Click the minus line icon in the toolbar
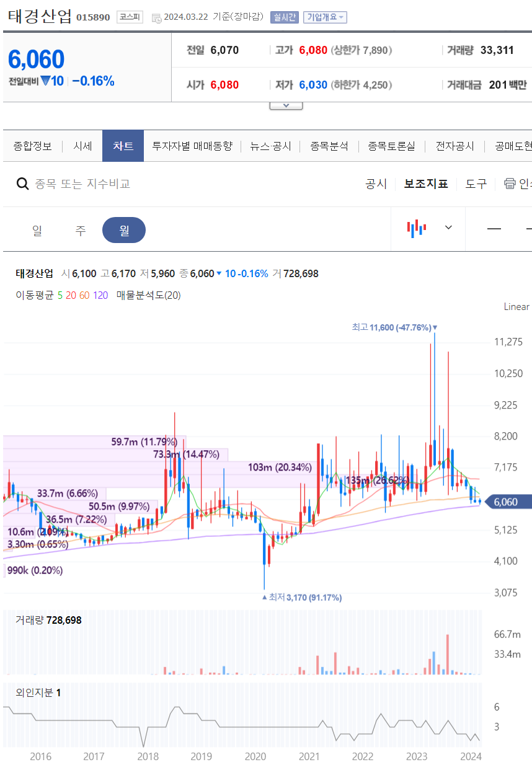 point(494,228)
